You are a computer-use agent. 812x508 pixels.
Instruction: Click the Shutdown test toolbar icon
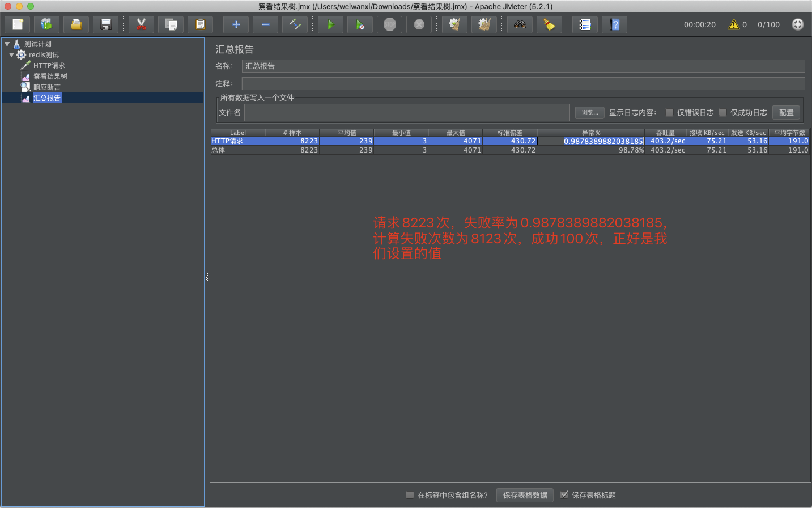click(419, 24)
